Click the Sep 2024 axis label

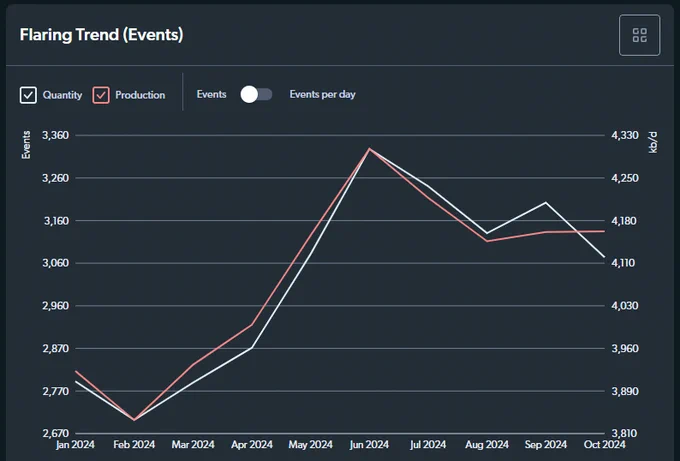click(x=546, y=445)
